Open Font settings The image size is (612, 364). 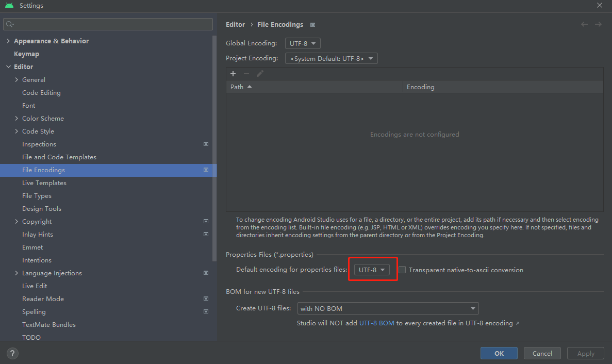click(28, 105)
